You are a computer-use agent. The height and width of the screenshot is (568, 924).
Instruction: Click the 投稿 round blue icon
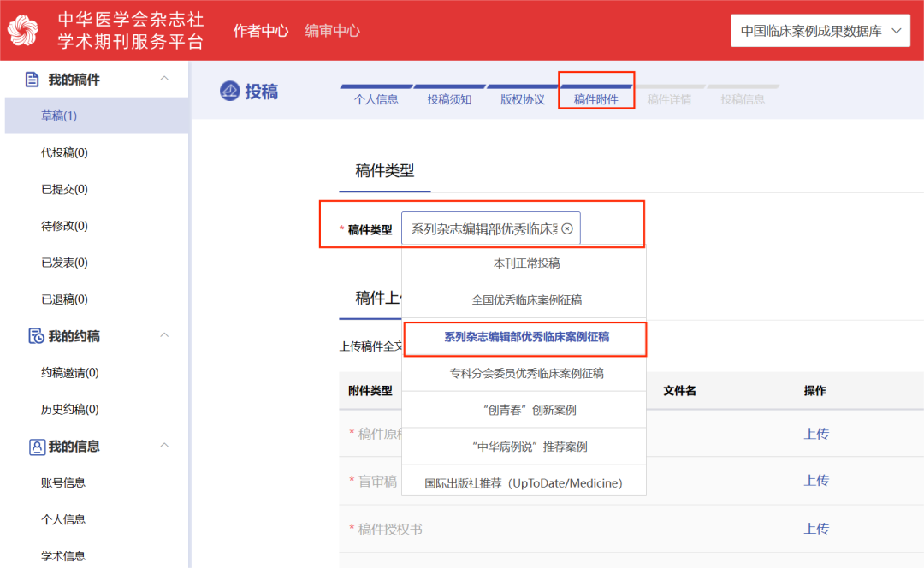point(229,92)
